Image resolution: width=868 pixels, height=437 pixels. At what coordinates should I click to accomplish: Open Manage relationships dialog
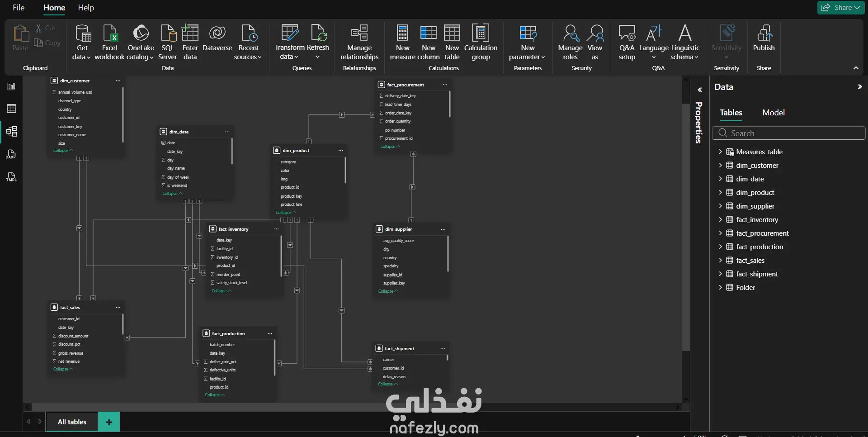point(359,42)
